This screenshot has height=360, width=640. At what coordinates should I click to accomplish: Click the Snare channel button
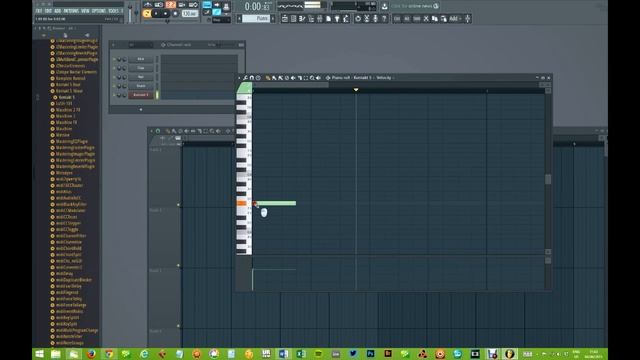pyautogui.click(x=141, y=86)
